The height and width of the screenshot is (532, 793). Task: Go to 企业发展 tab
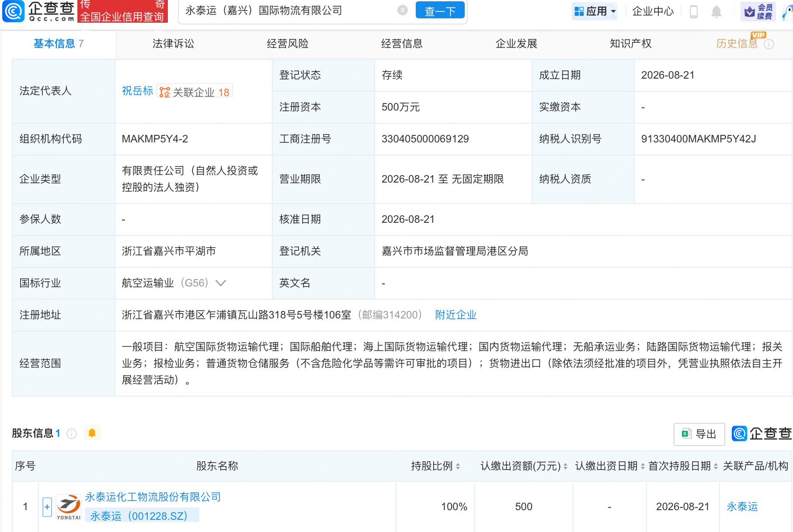(x=516, y=44)
